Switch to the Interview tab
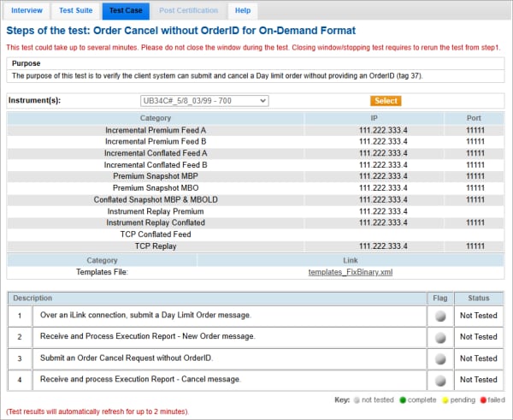Screen dimensions: 513x420 point(27,10)
